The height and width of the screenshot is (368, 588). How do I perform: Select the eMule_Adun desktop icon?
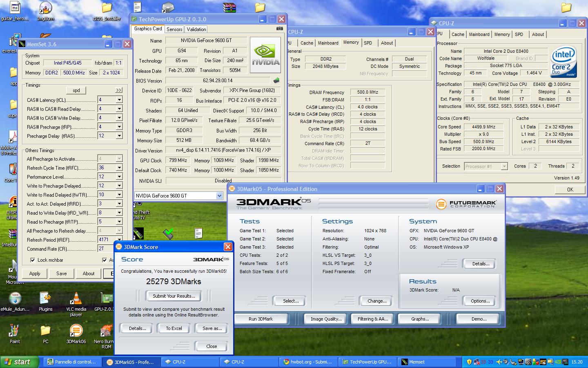click(x=15, y=302)
